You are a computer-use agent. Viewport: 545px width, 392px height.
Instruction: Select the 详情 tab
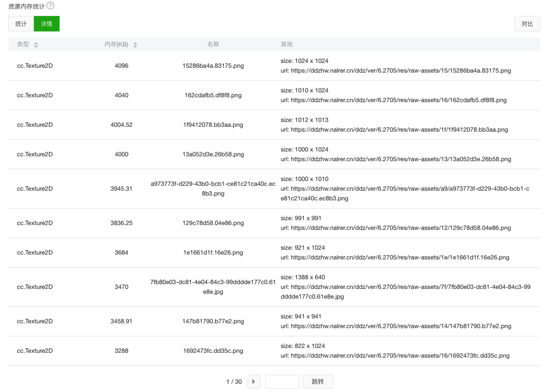point(47,24)
